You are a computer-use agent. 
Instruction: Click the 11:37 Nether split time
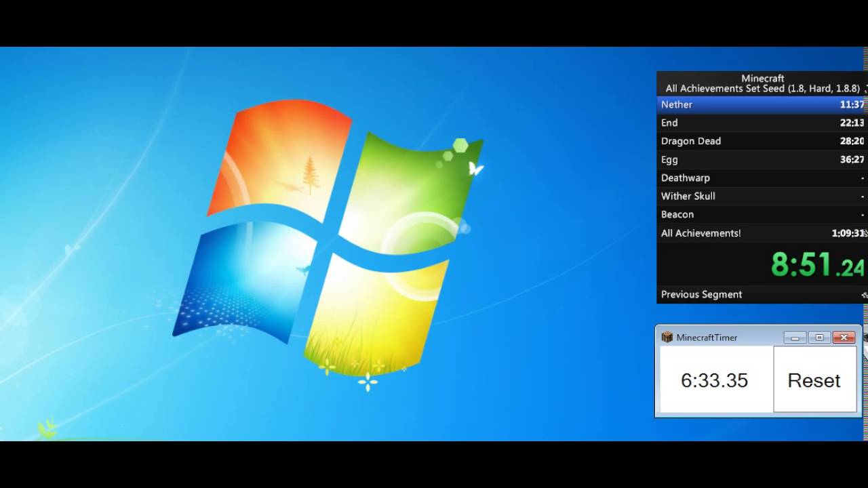(852, 104)
